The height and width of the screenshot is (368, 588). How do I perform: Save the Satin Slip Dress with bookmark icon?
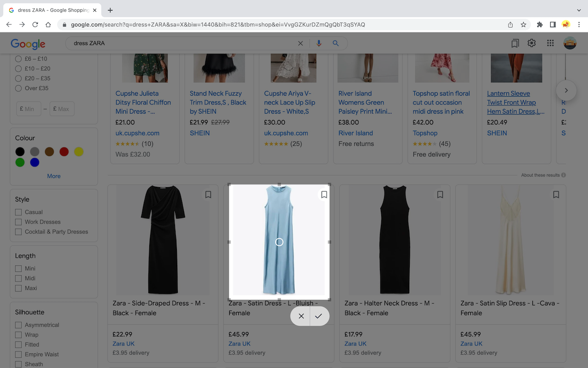[556, 195]
